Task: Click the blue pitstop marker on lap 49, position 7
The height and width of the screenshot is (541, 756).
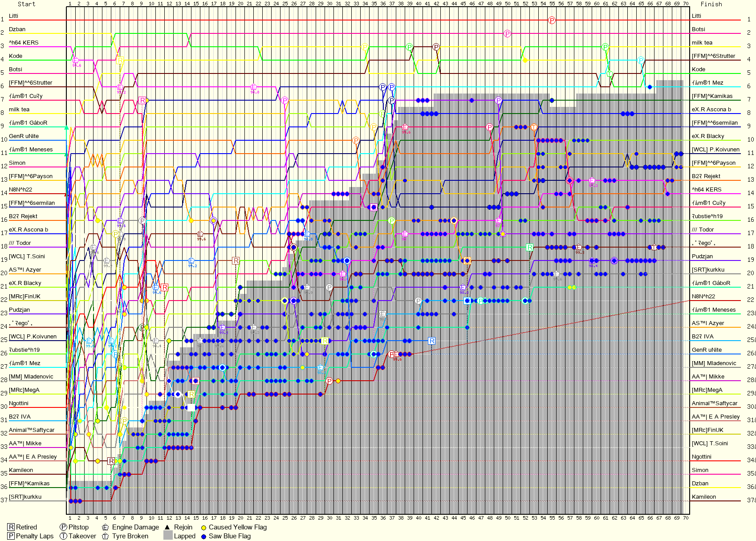Action: pyautogui.click(x=498, y=100)
